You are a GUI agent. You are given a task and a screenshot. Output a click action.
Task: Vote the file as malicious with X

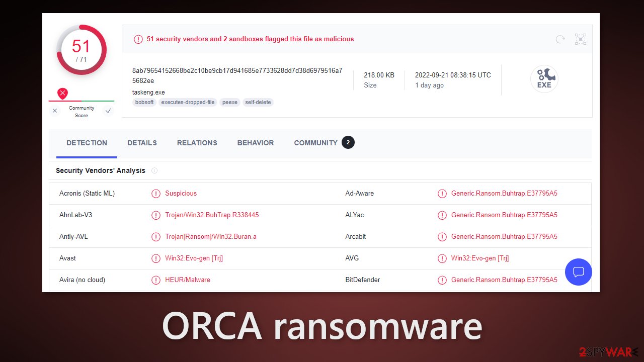(x=55, y=111)
